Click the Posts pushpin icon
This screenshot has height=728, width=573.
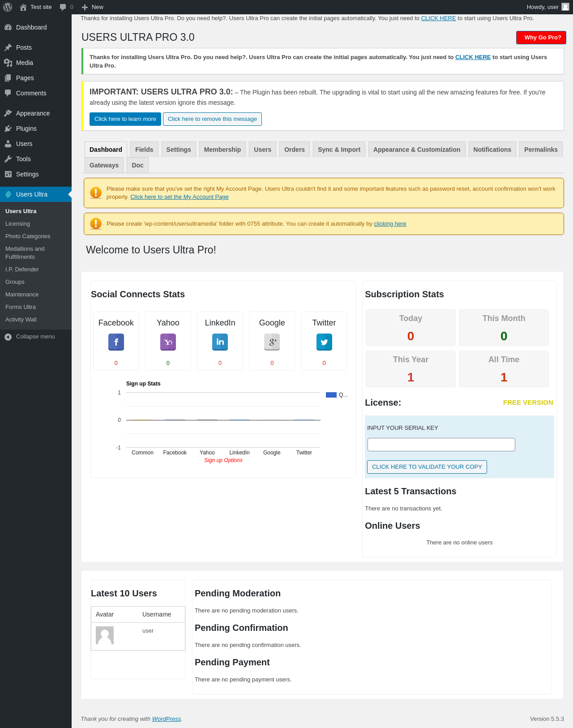pyautogui.click(x=8, y=47)
